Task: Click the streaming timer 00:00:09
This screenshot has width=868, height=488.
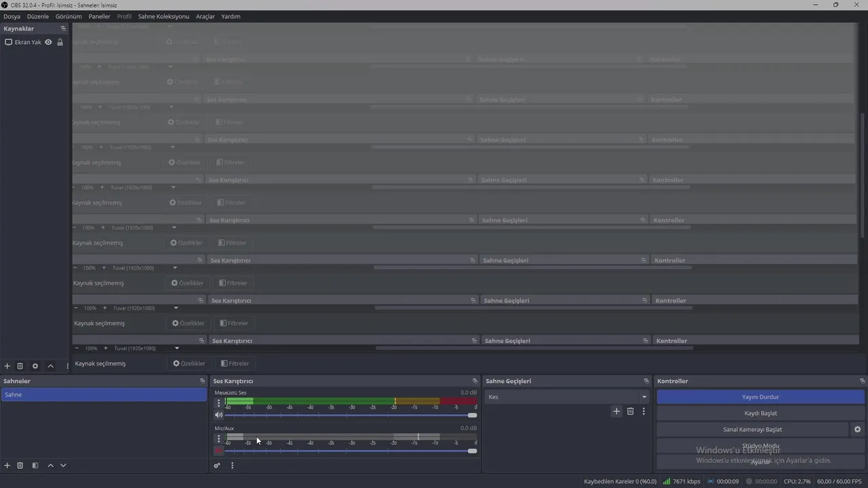Action: tap(728, 481)
